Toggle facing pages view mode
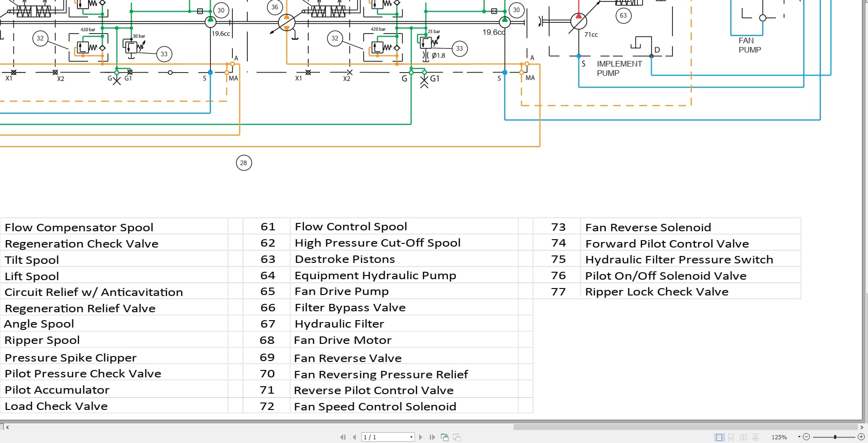 click(743, 437)
